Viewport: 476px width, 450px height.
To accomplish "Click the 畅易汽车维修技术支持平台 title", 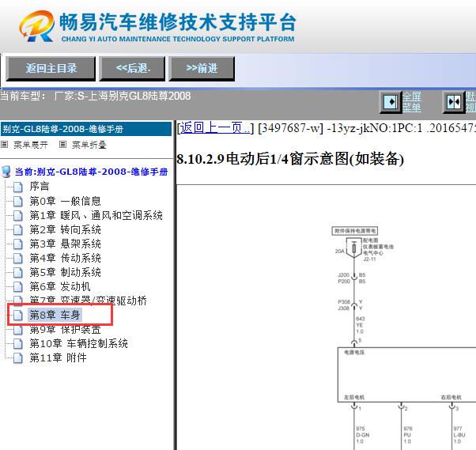I will click(x=178, y=22).
